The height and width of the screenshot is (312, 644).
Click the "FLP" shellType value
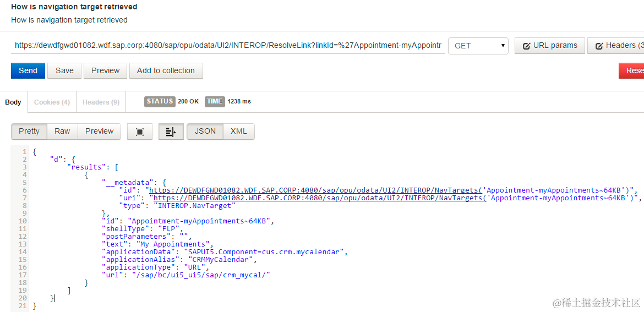click(168, 229)
